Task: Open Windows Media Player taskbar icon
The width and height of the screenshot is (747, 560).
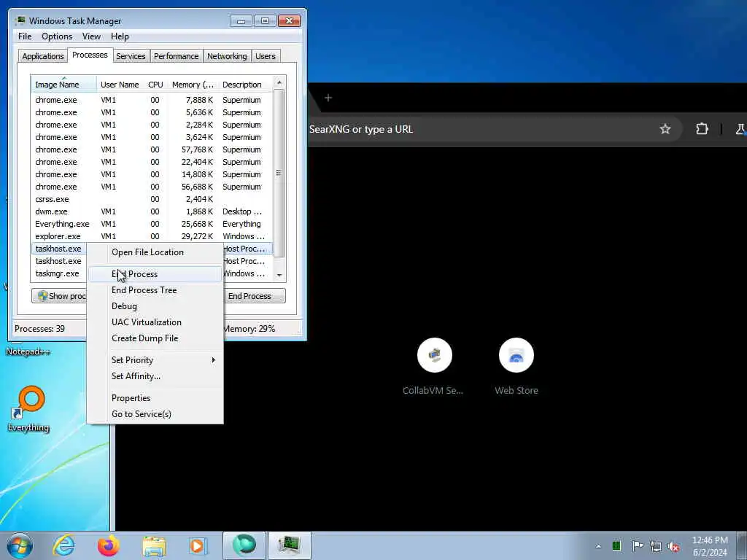Action: [197, 545]
